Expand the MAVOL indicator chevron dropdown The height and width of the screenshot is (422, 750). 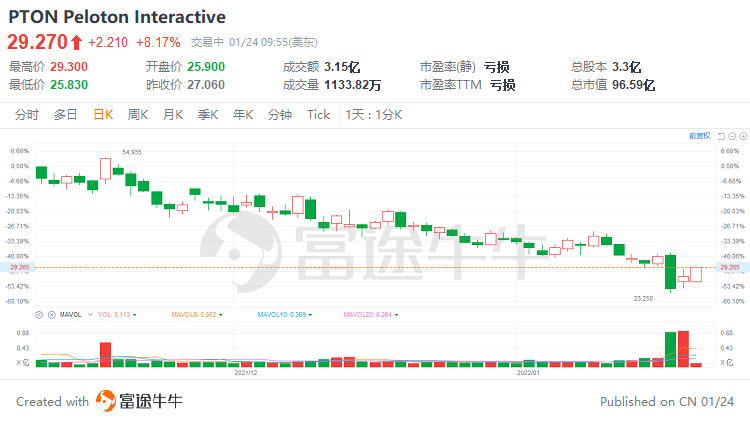[x=90, y=315]
